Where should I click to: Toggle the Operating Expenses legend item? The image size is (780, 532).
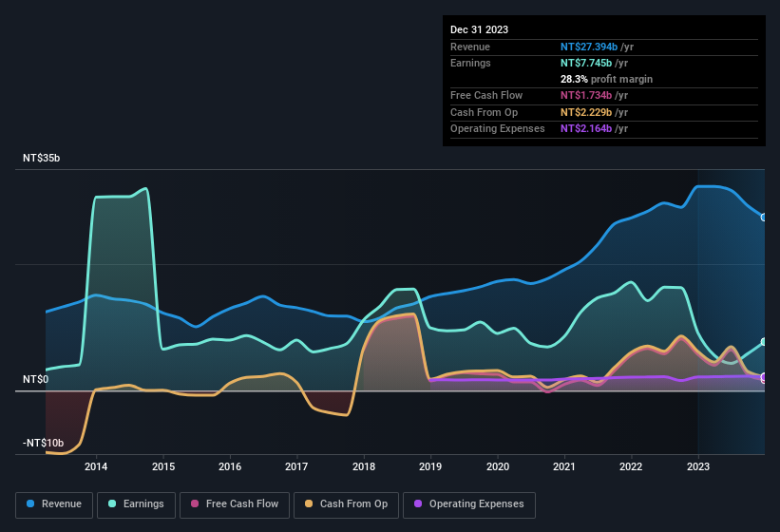(x=469, y=504)
